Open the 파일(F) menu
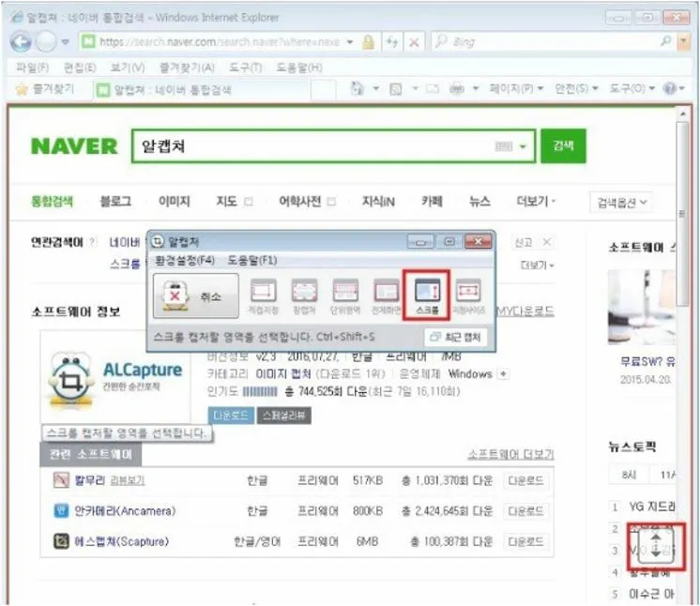Screen dimensions: 700x606 pyautogui.click(x=32, y=68)
